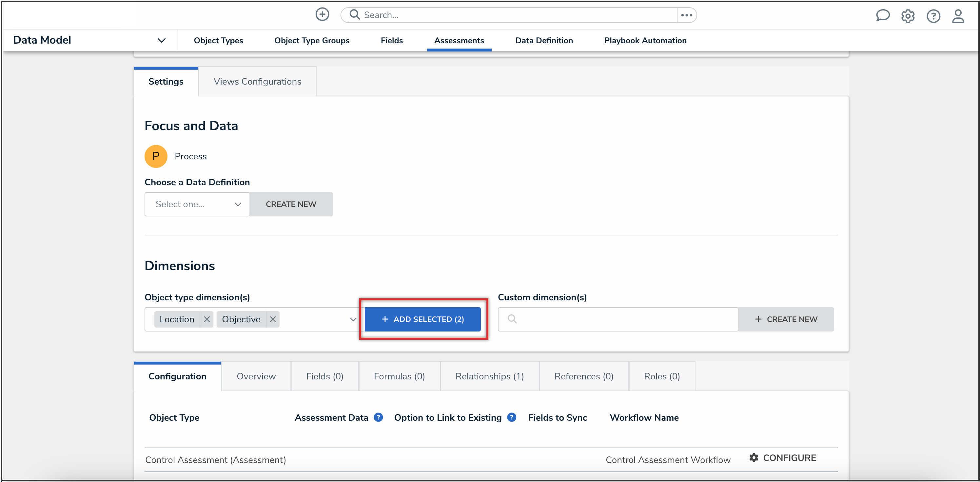
Task: Open the help question mark icon
Action: pyautogui.click(x=933, y=16)
